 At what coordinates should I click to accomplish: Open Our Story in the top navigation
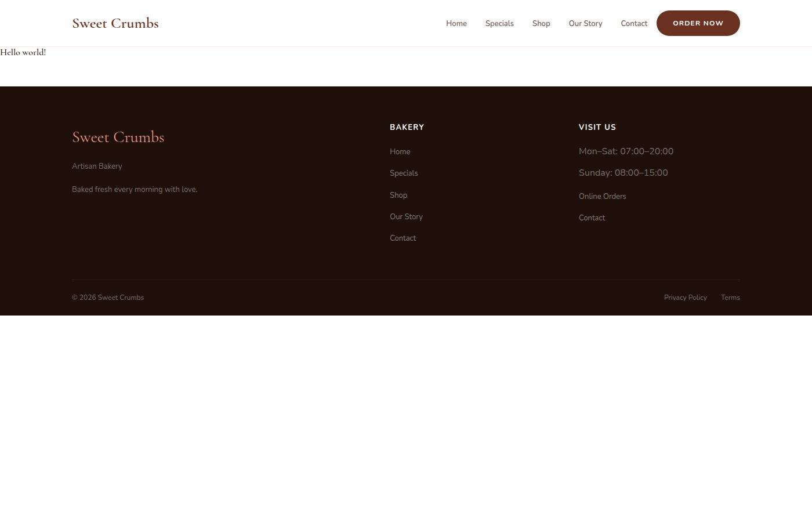pos(585,23)
